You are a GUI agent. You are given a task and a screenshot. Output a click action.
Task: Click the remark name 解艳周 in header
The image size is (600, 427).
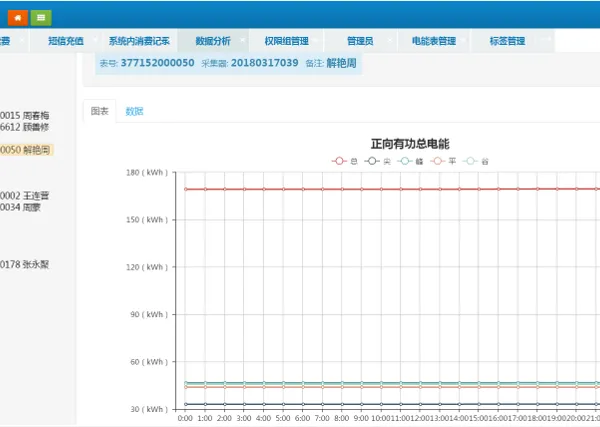click(341, 63)
